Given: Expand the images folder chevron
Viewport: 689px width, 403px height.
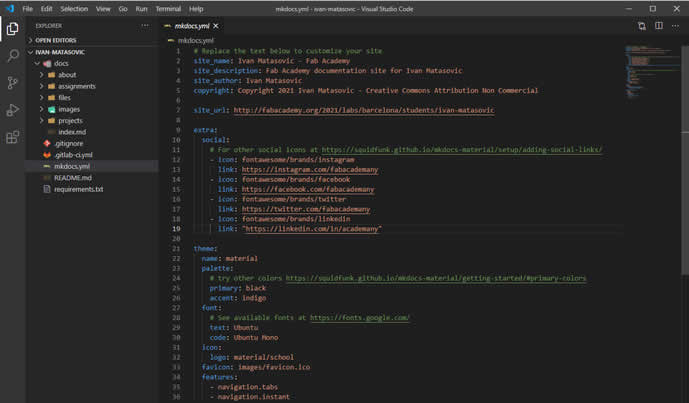Looking at the screenshot, I should pos(42,109).
